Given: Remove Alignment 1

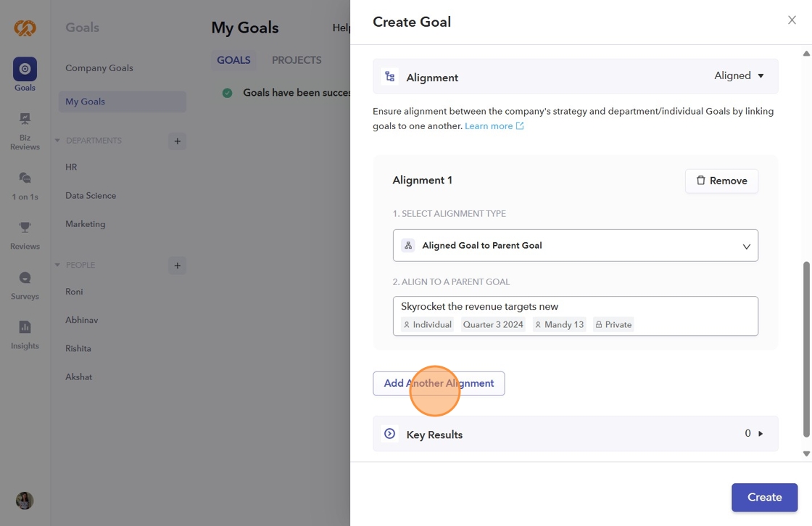Looking at the screenshot, I should pos(721,181).
